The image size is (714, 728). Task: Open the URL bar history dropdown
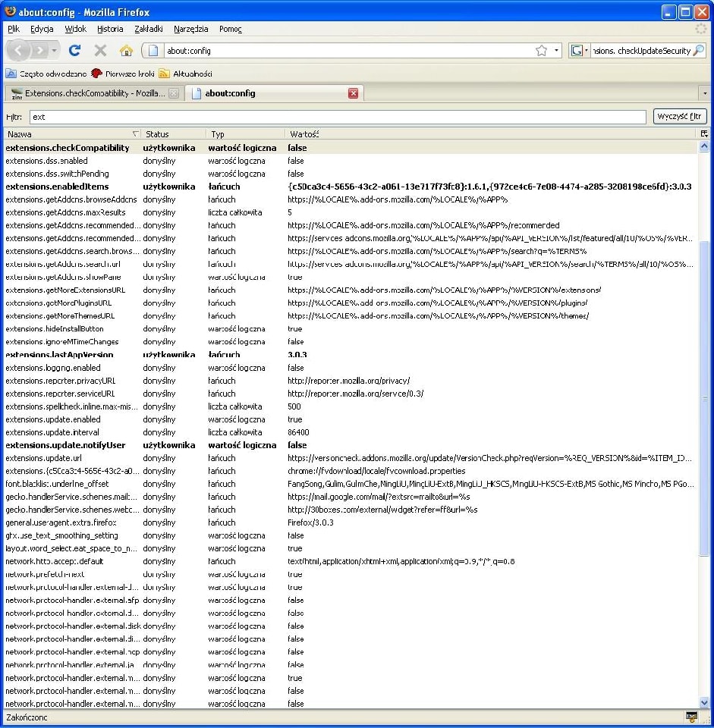[556, 51]
